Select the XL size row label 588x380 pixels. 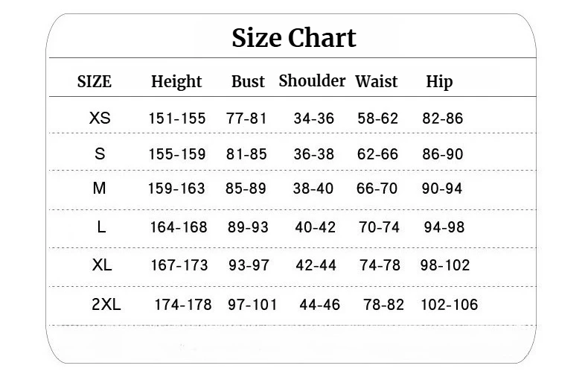(x=102, y=265)
